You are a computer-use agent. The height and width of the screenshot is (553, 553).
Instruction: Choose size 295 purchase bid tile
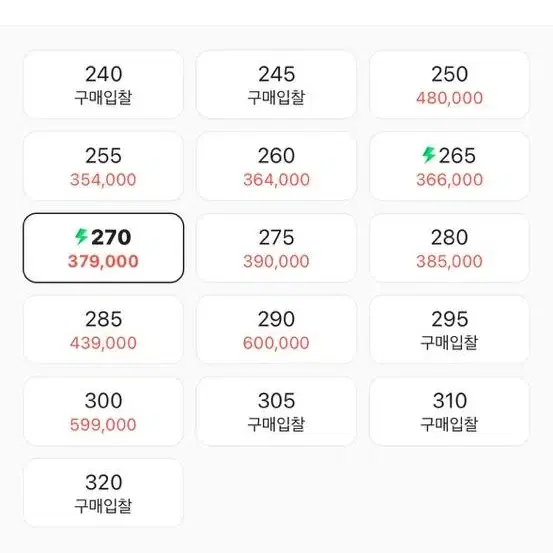coord(449,329)
